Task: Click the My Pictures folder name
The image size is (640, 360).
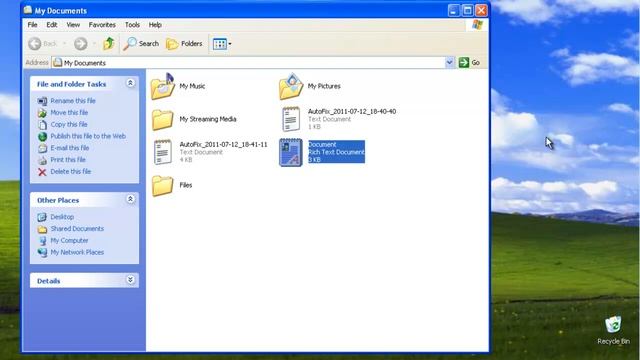Action: click(324, 86)
